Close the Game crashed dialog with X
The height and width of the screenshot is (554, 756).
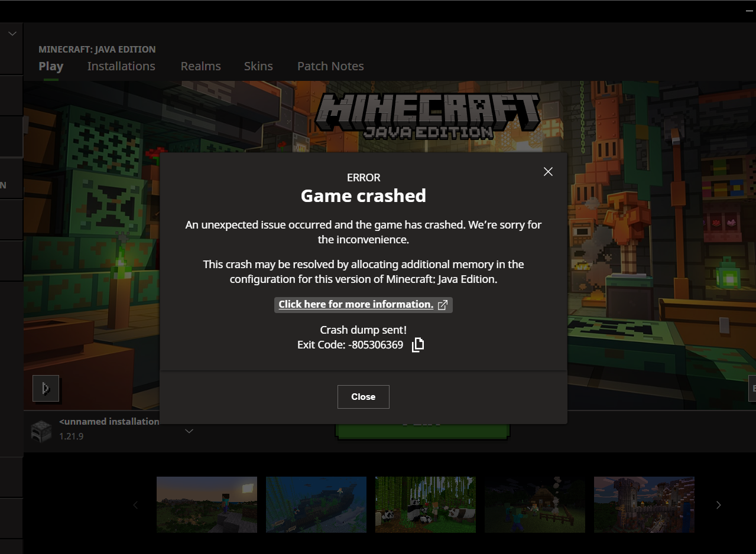click(548, 171)
